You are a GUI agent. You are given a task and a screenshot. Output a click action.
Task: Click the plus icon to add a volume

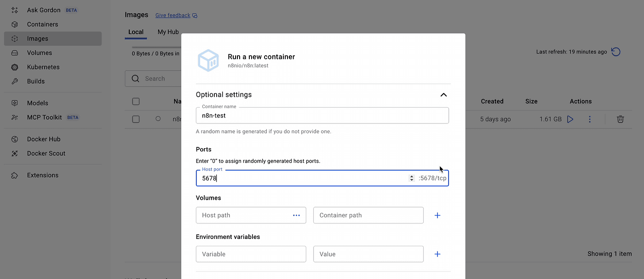pyautogui.click(x=437, y=215)
